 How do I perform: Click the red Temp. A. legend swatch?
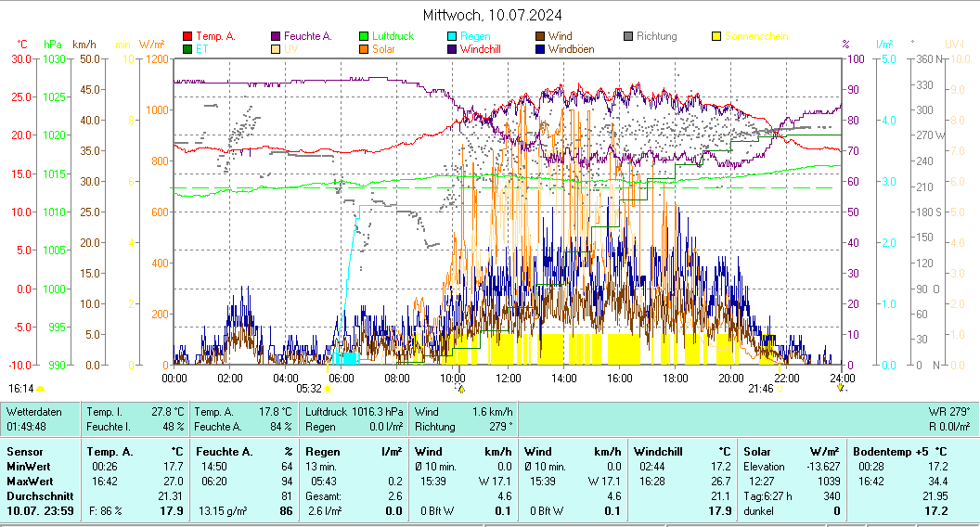[x=187, y=36]
